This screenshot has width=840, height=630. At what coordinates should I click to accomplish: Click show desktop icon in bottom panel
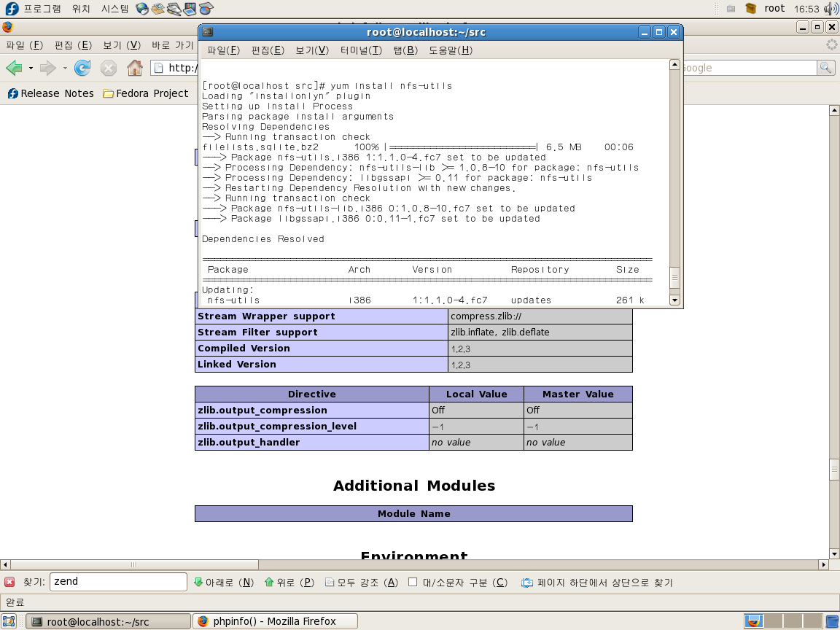10,621
